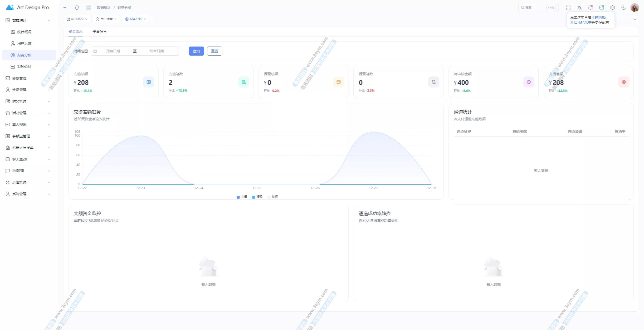Click the 重置 button
The image size is (644, 330).
214,51
